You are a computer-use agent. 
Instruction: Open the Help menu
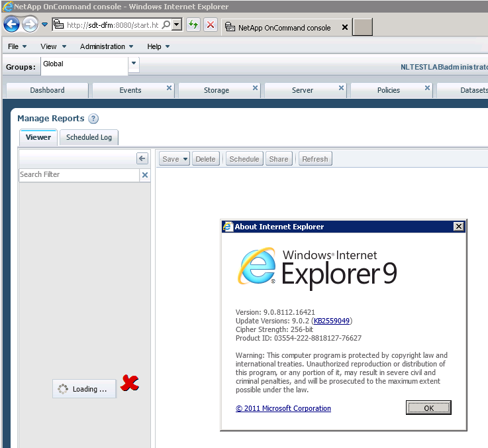click(158, 46)
